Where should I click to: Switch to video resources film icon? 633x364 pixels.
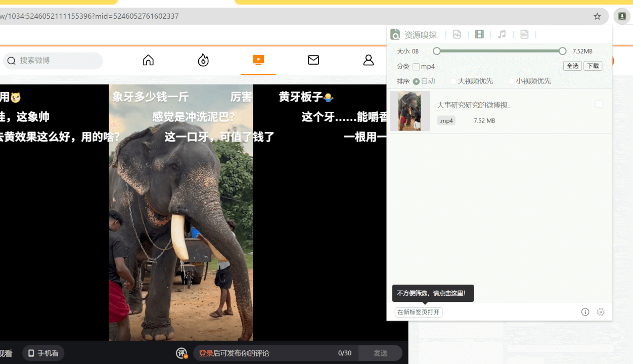tap(479, 34)
